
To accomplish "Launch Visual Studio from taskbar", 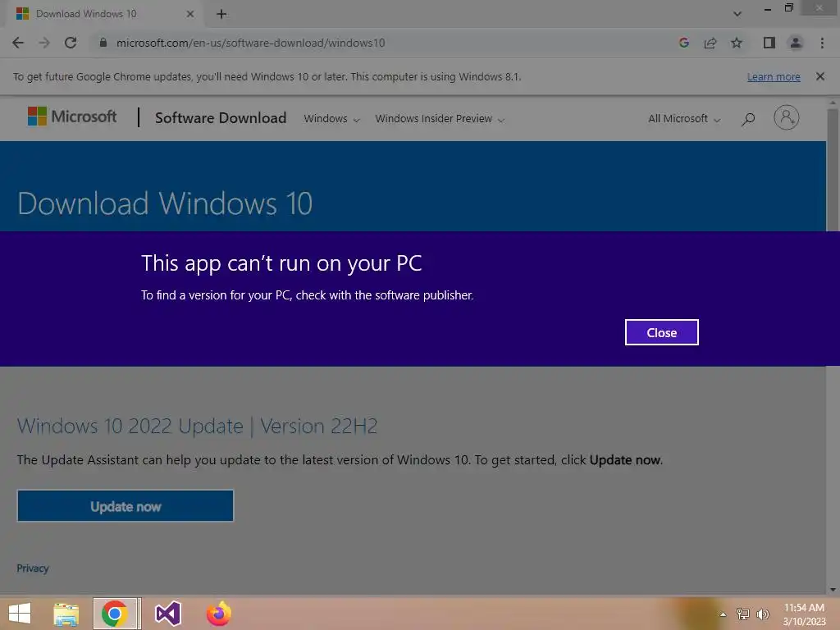I will tap(167, 614).
